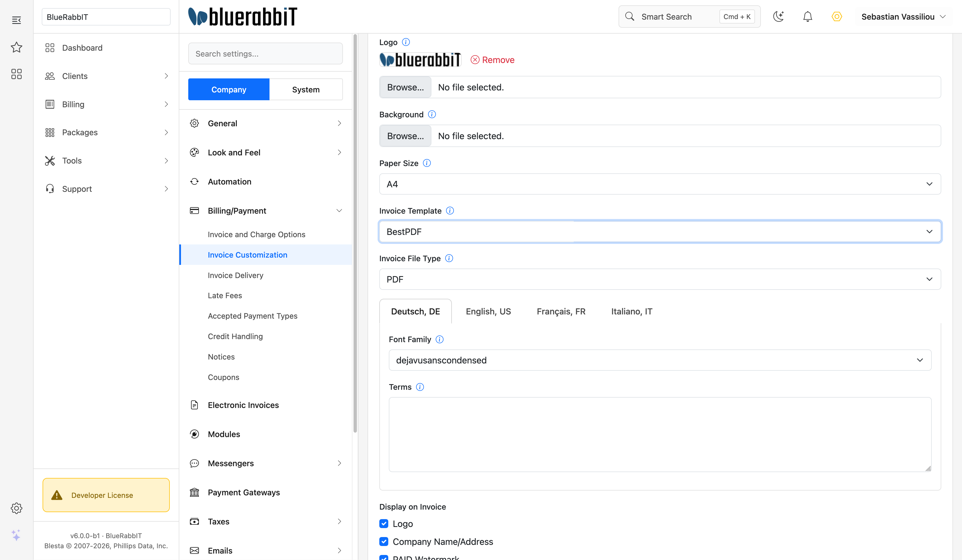Remove the current logo
This screenshot has width=962, height=560.
(492, 60)
